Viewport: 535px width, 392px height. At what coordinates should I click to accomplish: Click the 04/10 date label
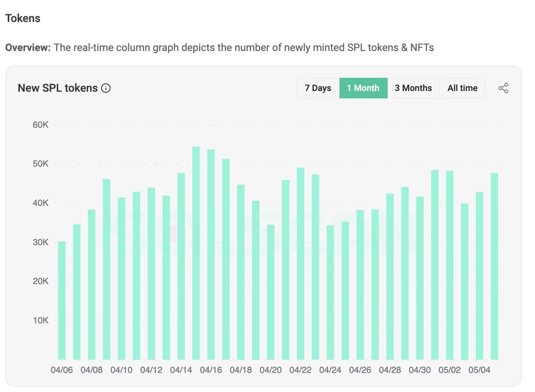pos(121,370)
